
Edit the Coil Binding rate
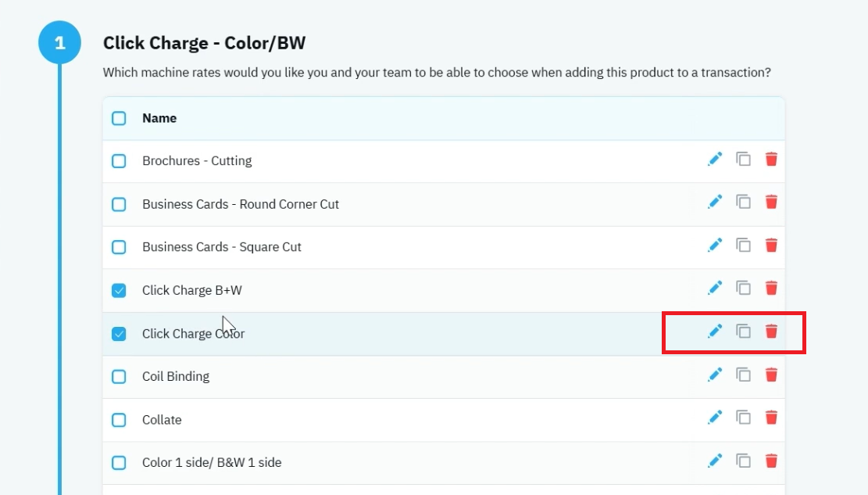(715, 375)
